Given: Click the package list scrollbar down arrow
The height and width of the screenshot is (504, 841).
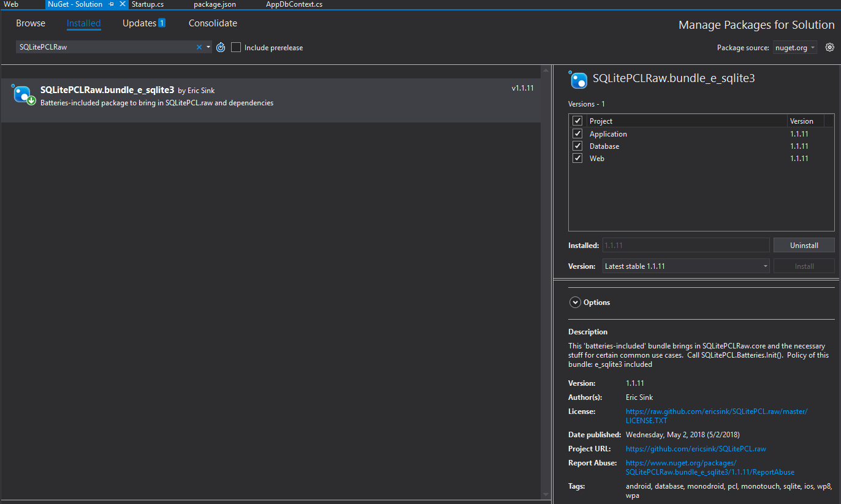Looking at the screenshot, I should pos(546,494).
